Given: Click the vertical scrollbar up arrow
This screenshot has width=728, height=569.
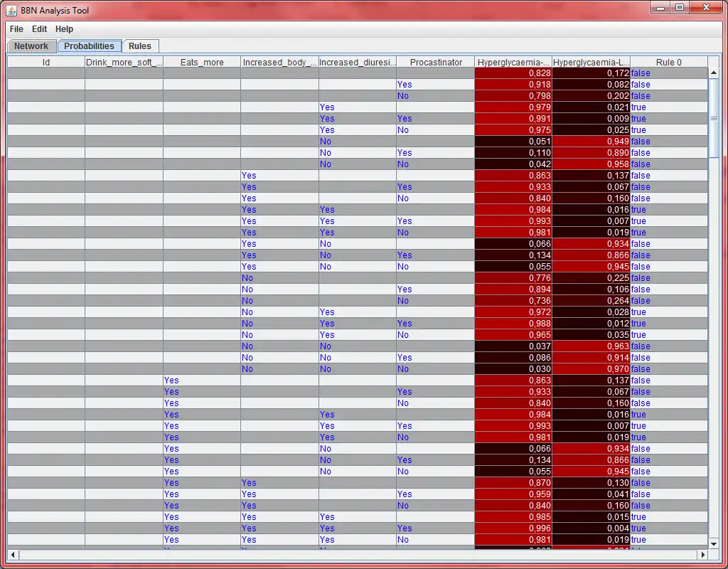Looking at the screenshot, I should click(x=714, y=73).
